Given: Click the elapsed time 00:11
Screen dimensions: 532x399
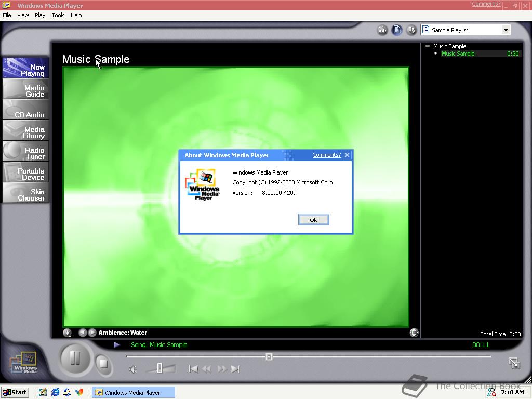Looking at the screenshot, I should coord(481,345).
